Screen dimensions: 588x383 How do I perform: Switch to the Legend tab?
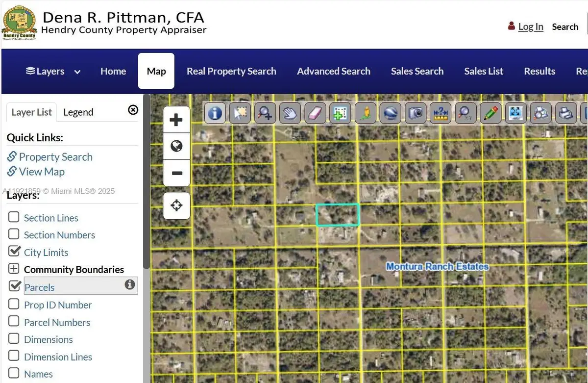click(x=78, y=112)
